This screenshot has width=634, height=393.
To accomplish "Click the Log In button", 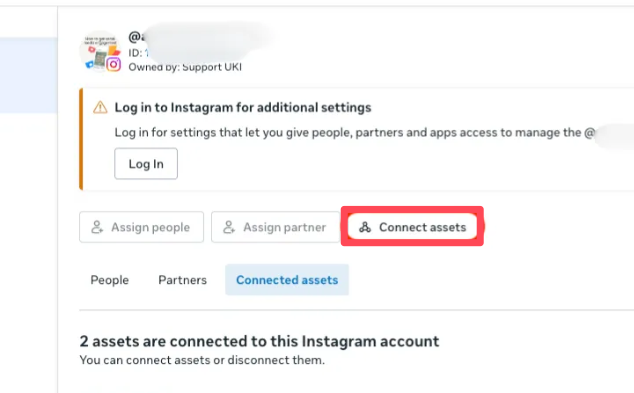I will (146, 164).
